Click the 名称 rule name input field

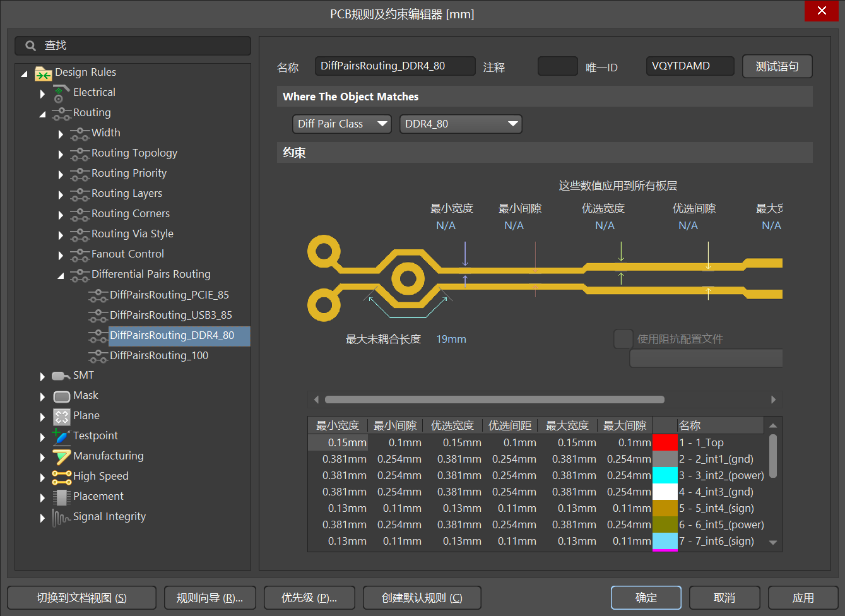point(395,66)
